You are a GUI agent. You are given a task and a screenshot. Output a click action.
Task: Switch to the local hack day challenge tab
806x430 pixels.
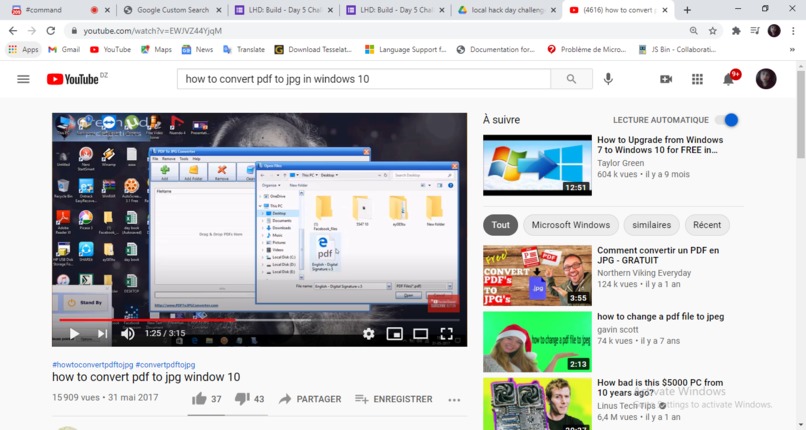[507, 10]
